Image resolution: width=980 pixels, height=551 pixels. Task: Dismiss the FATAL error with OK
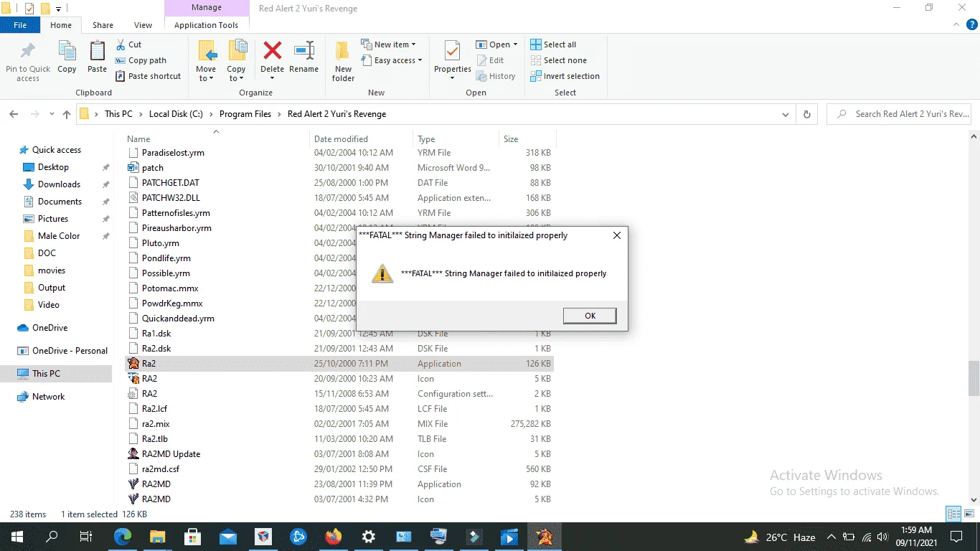(590, 316)
